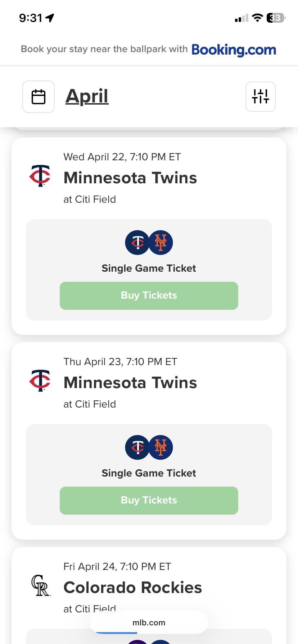Tap the Wi-Fi status icon
Viewport: 298px width, 644px height.
(x=257, y=18)
